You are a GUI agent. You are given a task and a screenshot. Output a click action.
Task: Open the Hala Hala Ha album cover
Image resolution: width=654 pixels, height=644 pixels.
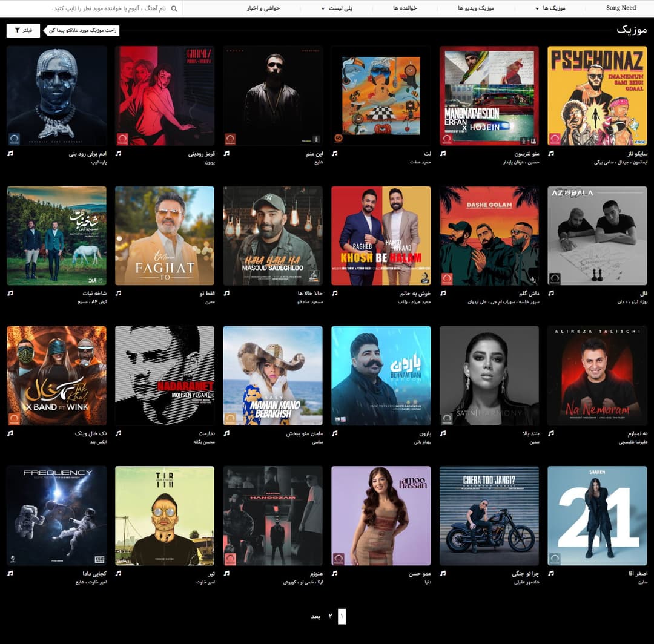[x=272, y=236]
